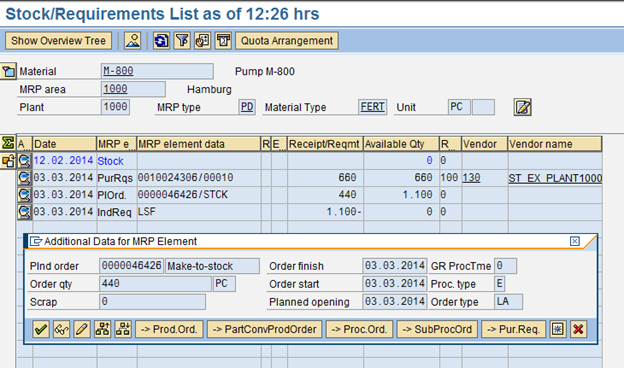
Task: Click the Material field M-800
Action: pyautogui.click(x=157, y=71)
